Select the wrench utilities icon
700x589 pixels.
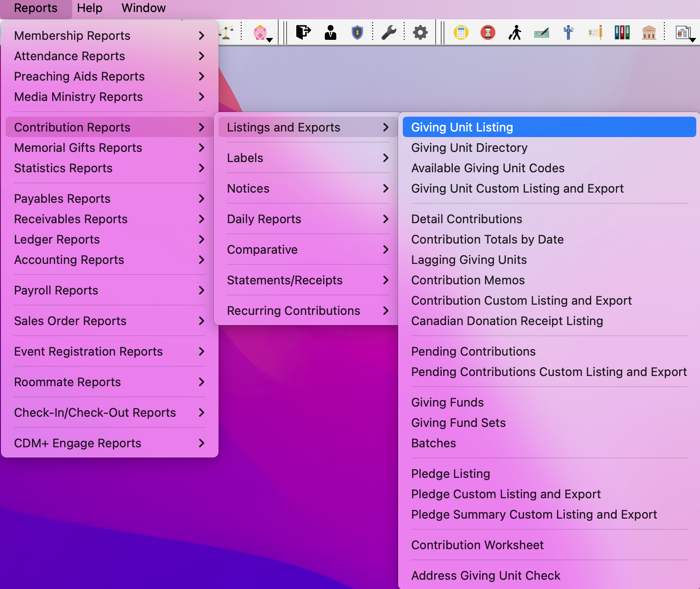click(389, 32)
